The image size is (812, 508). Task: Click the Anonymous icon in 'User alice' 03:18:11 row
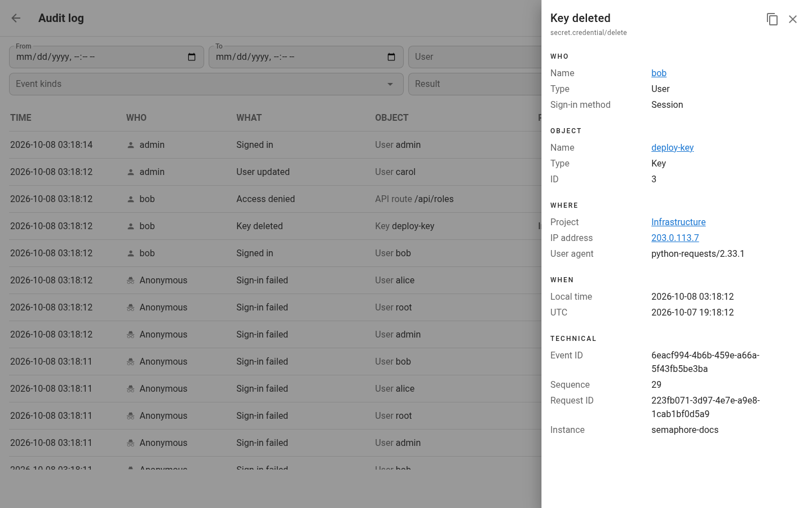pos(131,389)
